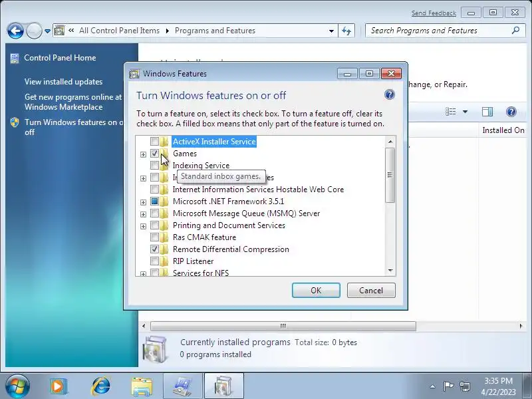Click the Programs and Features breadcrumb
The width and height of the screenshot is (532, 399).
[x=215, y=31]
